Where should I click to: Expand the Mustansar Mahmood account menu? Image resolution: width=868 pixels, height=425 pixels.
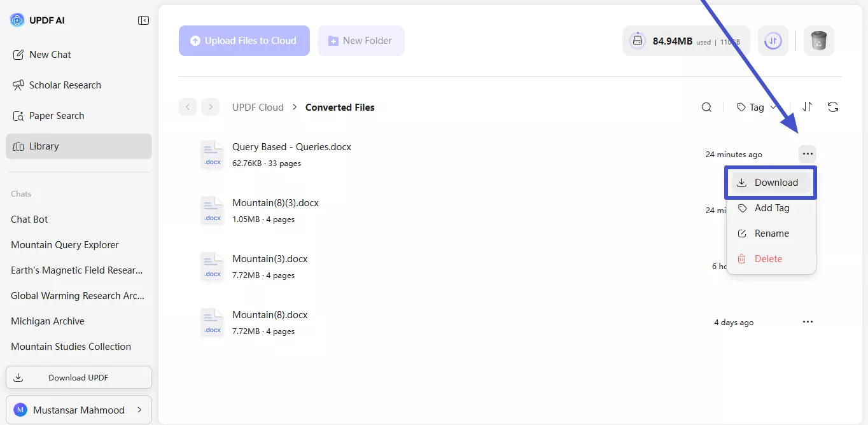pyautogui.click(x=79, y=410)
